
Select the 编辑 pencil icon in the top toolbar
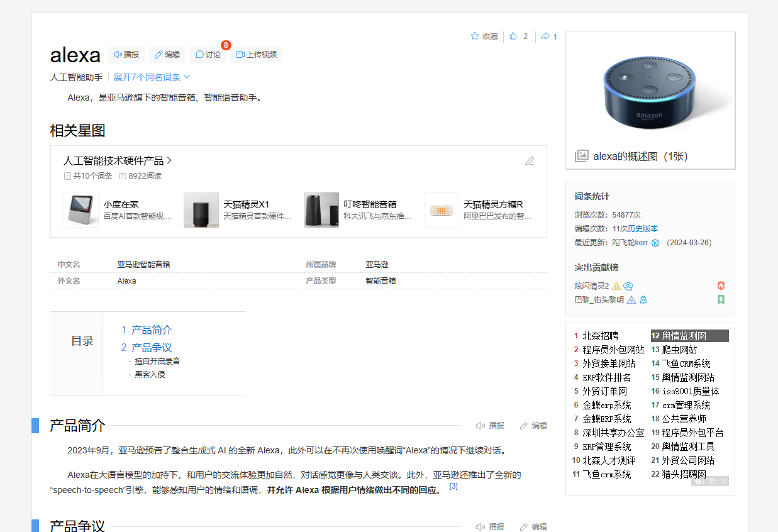tap(158, 54)
